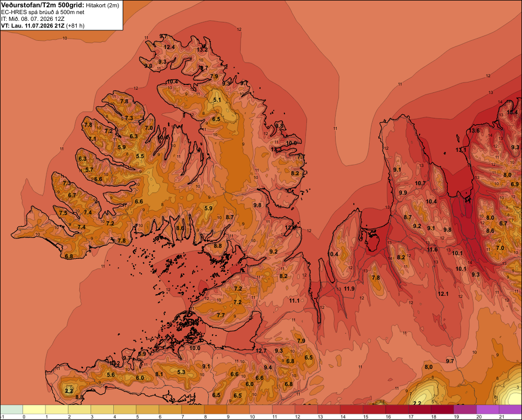Select the orange 8 to 9 legend swatch
The width and height of the screenshot is (522, 420).
coord(216,410)
